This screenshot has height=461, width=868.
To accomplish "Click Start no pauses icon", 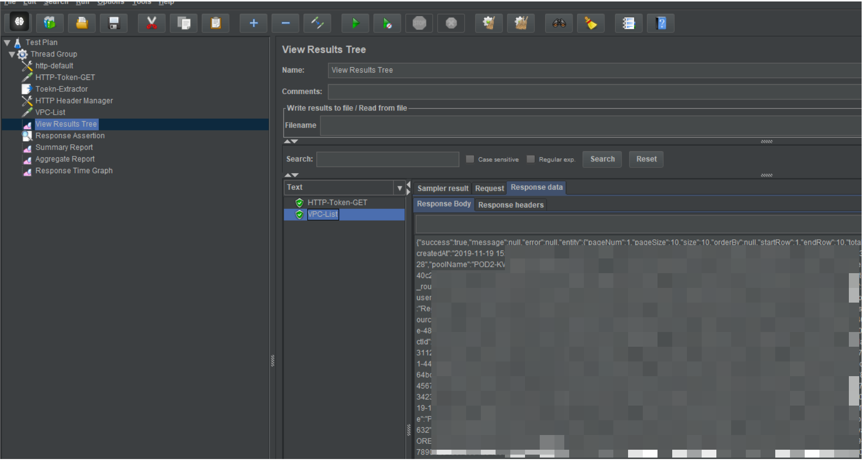I will tap(387, 23).
